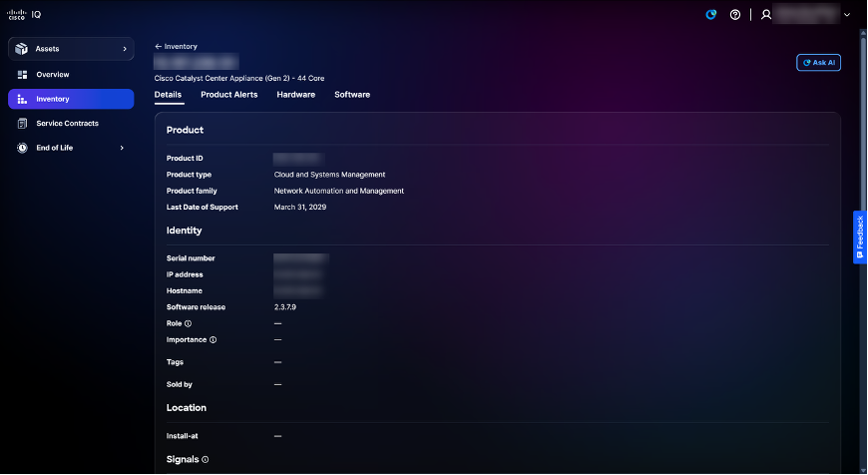The image size is (868, 475).
Task: Click the 'Product ID' label
Action: click(185, 159)
